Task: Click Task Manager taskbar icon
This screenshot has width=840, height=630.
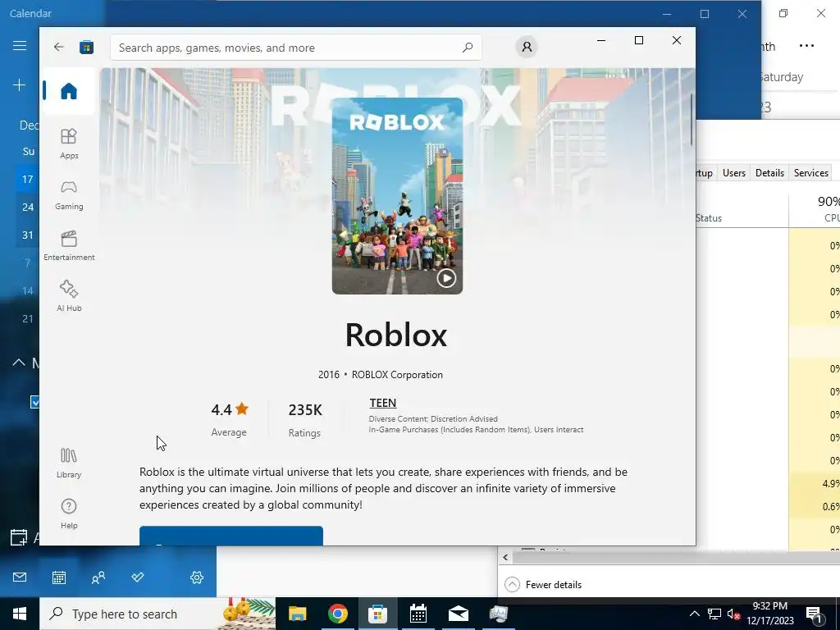Action: [x=499, y=614]
